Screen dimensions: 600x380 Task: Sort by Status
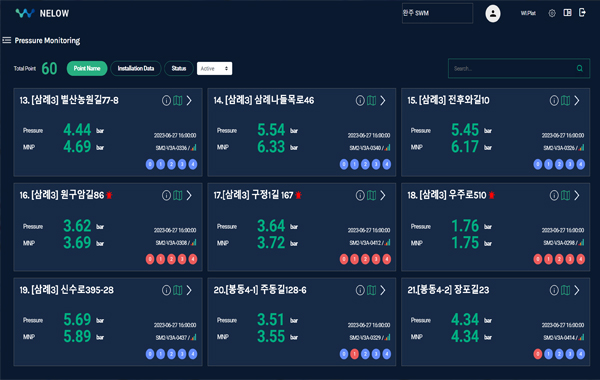click(179, 68)
